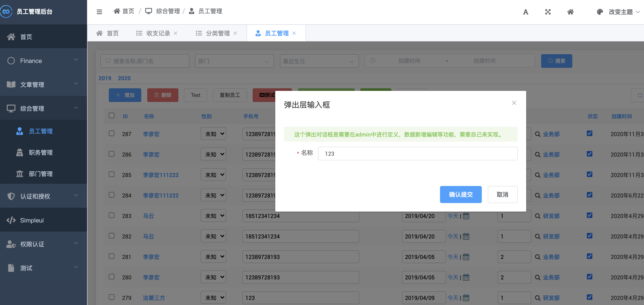Close the 收支记录 tab
Screen dimensions: 644x305
175,33
